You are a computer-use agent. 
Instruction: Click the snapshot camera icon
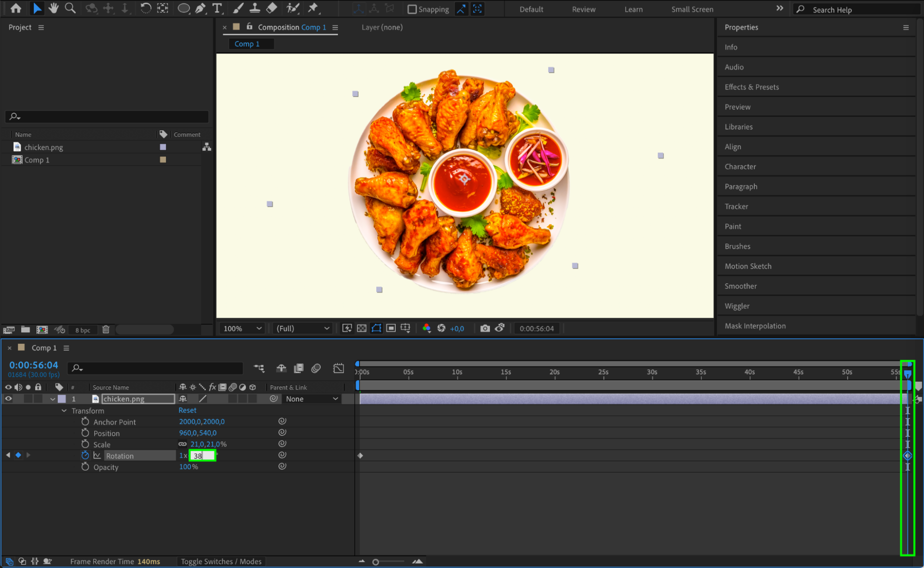[484, 328]
